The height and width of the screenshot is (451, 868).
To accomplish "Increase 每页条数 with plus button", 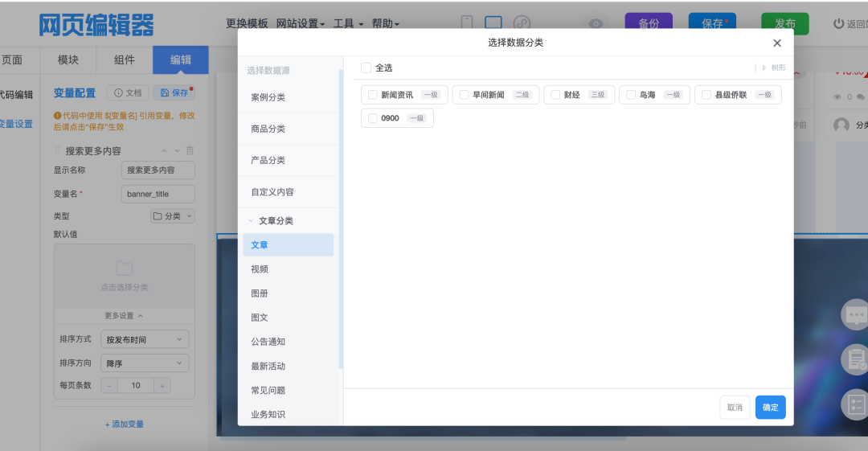I will tap(162, 386).
